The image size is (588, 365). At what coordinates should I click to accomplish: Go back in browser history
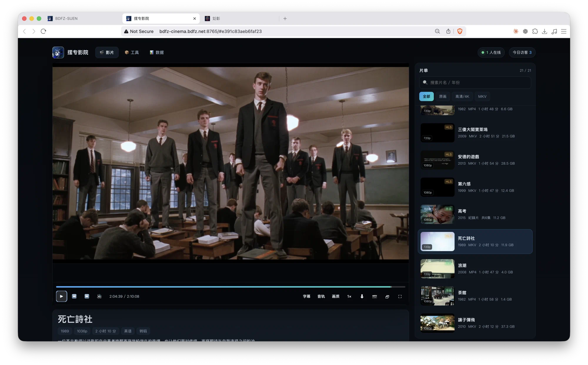(x=24, y=31)
